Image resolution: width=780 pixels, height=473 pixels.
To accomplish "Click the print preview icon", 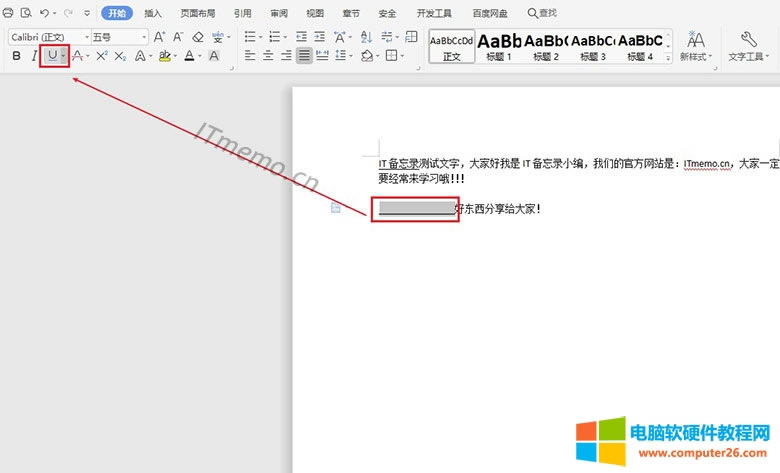I will [26, 13].
